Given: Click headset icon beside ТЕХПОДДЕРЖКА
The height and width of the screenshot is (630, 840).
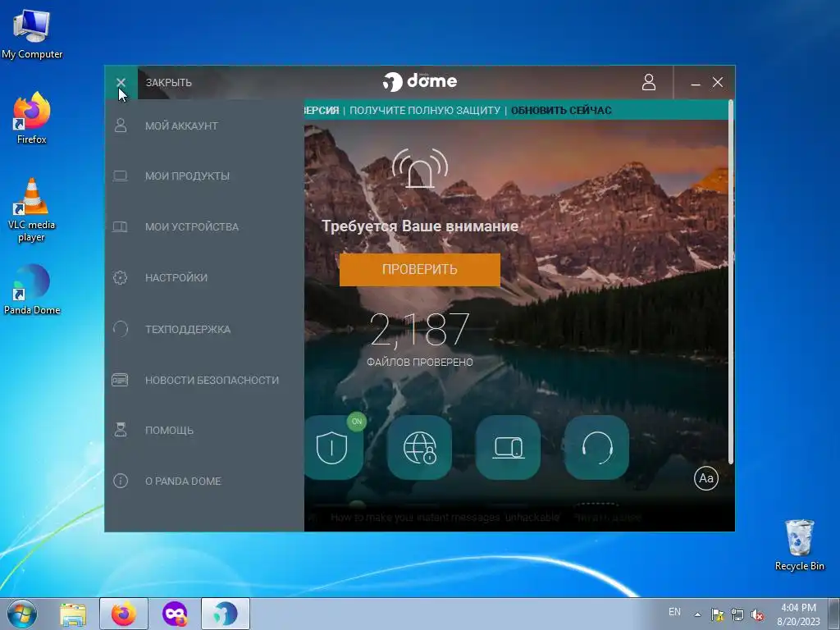Looking at the screenshot, I should tap(121, 328).
